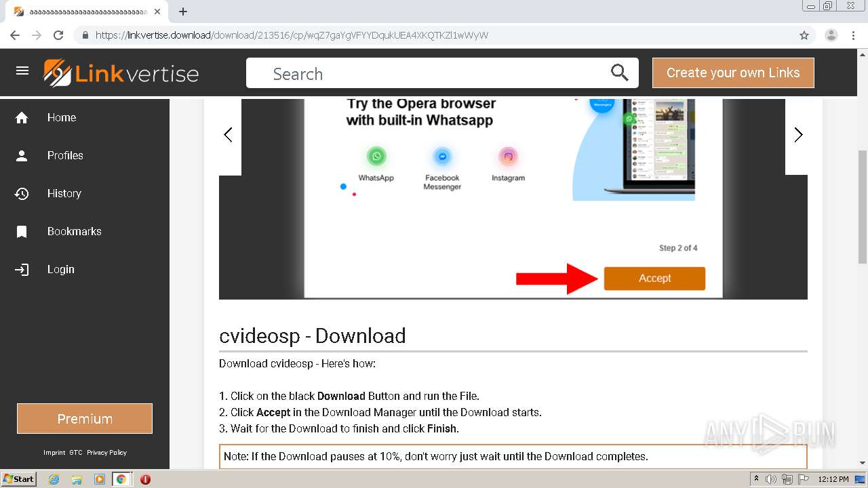
Task: Open Internet Explorer from taskbar
Action: coord(54,479)
